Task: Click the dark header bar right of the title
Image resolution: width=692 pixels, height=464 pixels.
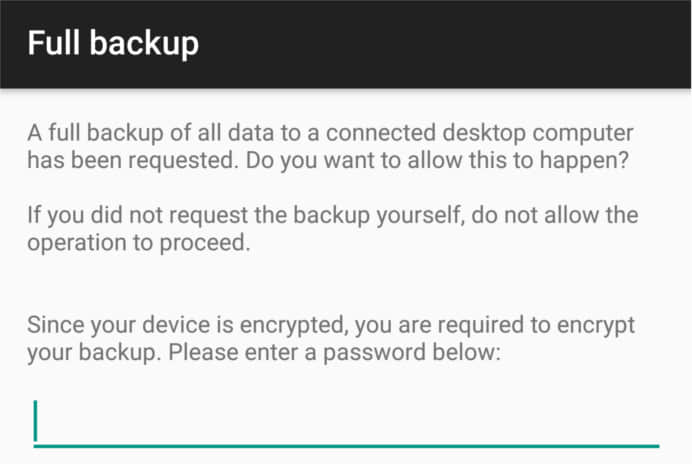Action: point(450,44)
